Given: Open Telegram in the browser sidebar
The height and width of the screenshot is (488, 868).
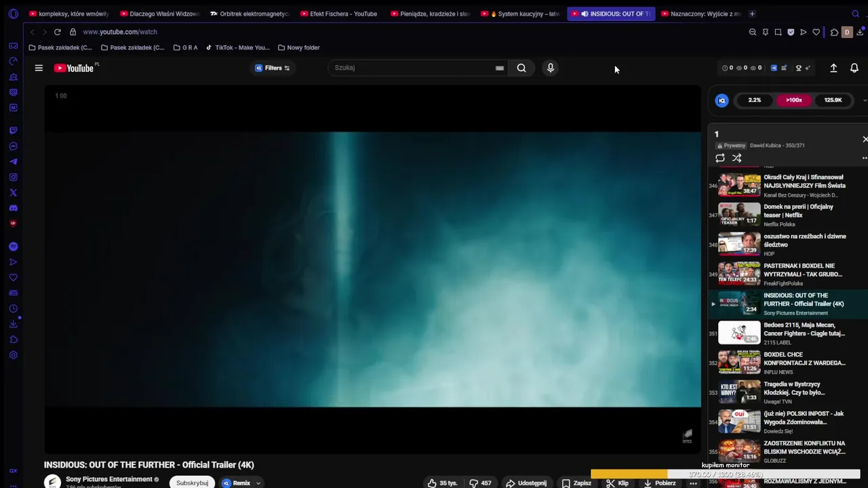Looking at the screenshot, I should [x=13, y=161].
